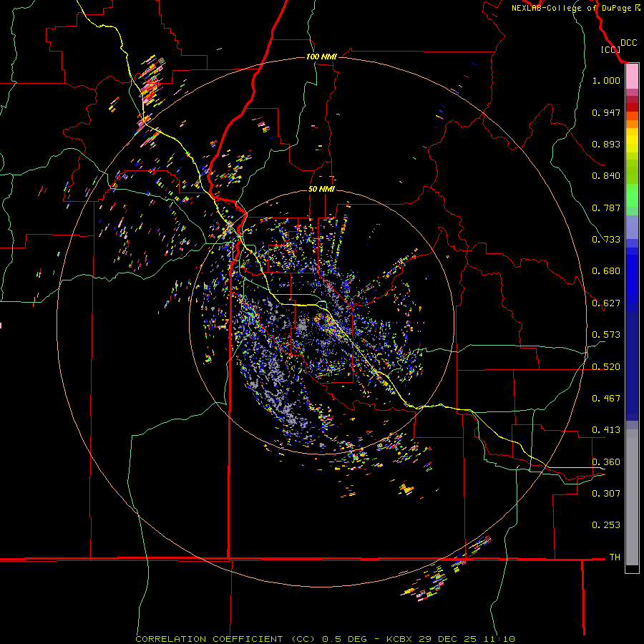Select the 0.947 scale value
Screen dimensions: 644x644
pyautogui.click(x=606, y=112)
